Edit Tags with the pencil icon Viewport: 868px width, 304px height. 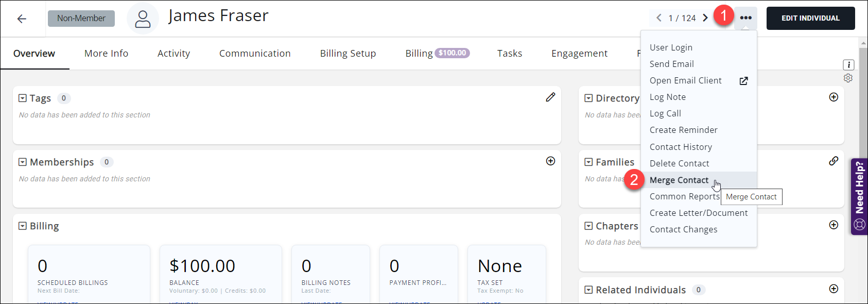click(550, 97)
